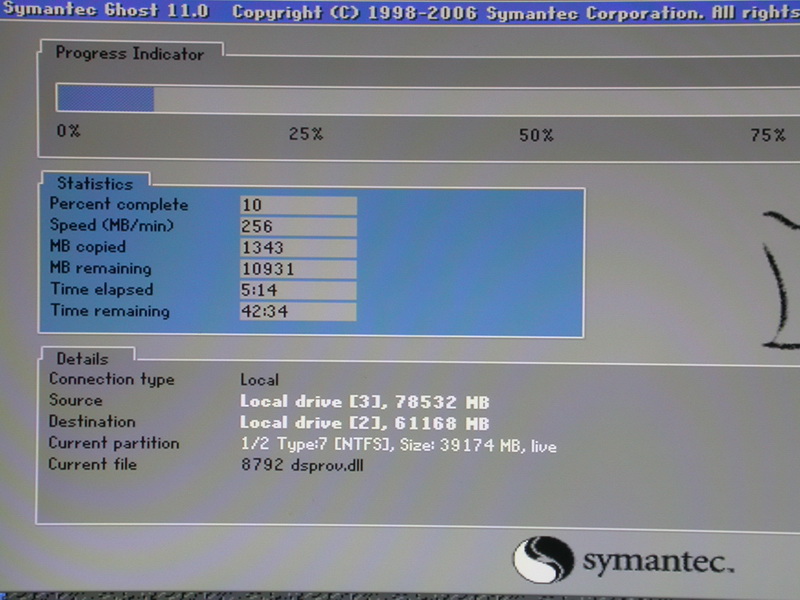Image resolution: width=800 pixels, height=600 pixels.
Task: Click the Current file label
Action: tap(92, 464)
